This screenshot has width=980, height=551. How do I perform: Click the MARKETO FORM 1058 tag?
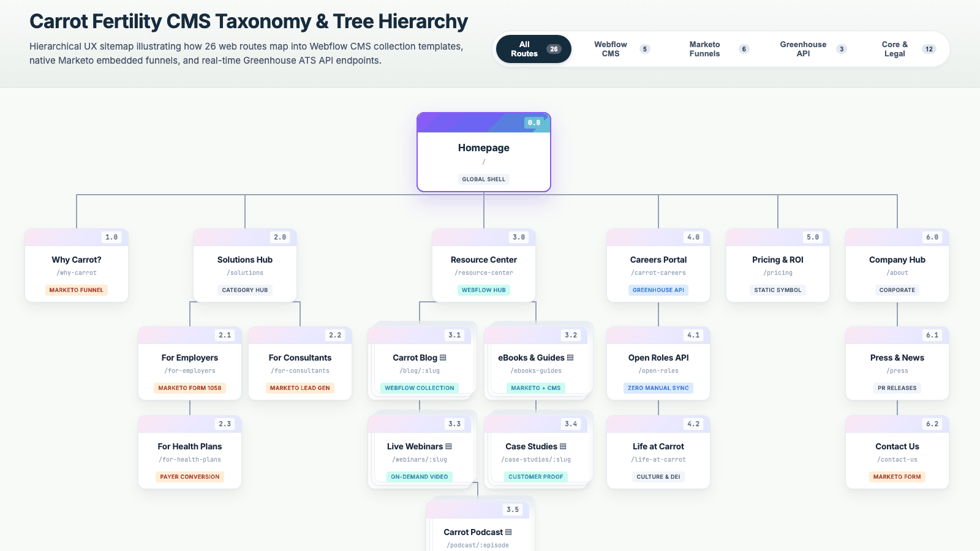click(x=190, y=388)
